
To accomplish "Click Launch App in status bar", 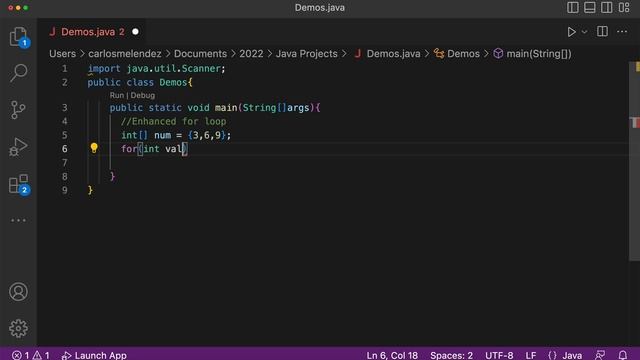I will point(94,355).
